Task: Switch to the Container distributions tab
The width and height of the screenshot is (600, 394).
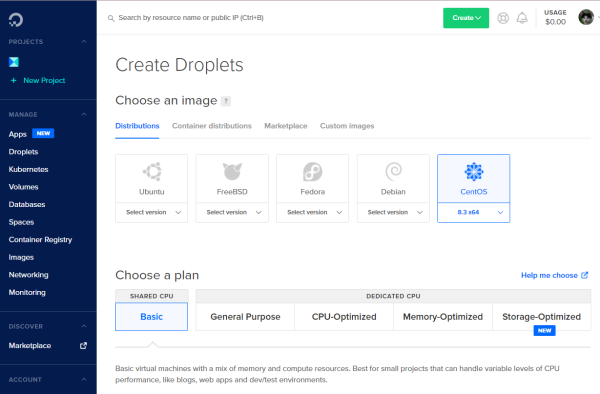Action: [212, 126]
